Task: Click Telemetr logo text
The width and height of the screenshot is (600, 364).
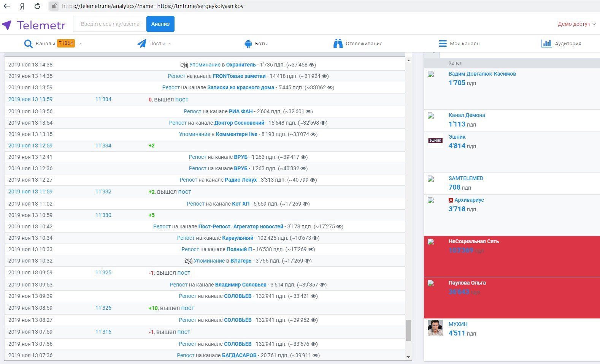Action: click(x=41, y=25)
